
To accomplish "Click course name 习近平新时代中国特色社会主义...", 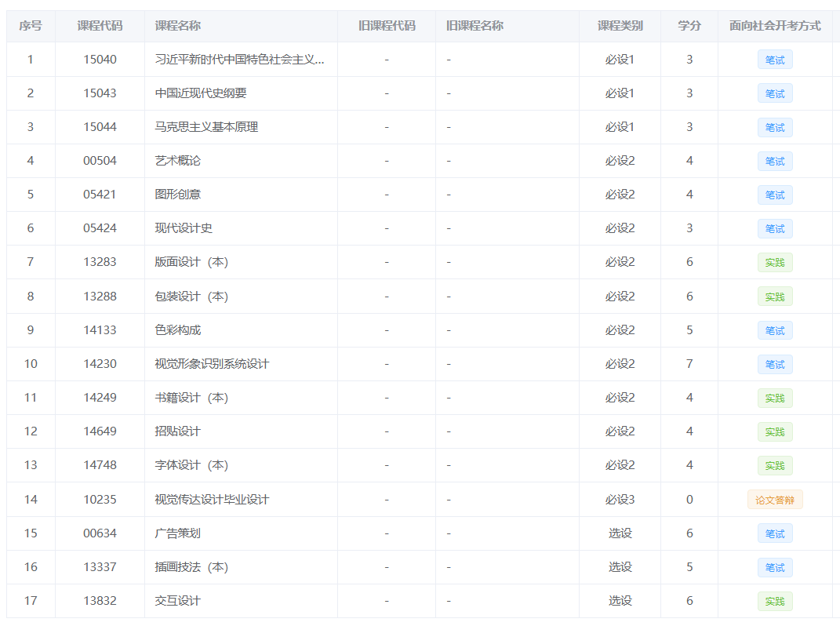I will point(239,60).
